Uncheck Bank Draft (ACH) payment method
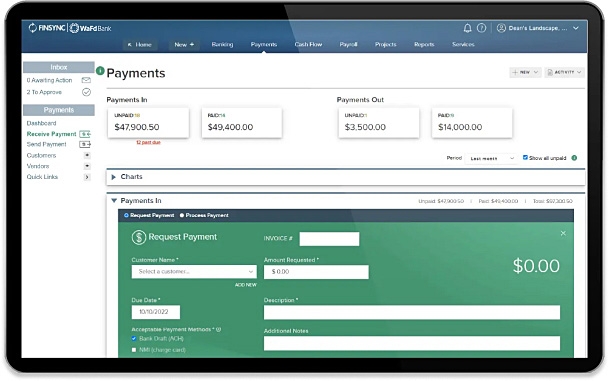The image size is (609, 381). tap(134, 338)
